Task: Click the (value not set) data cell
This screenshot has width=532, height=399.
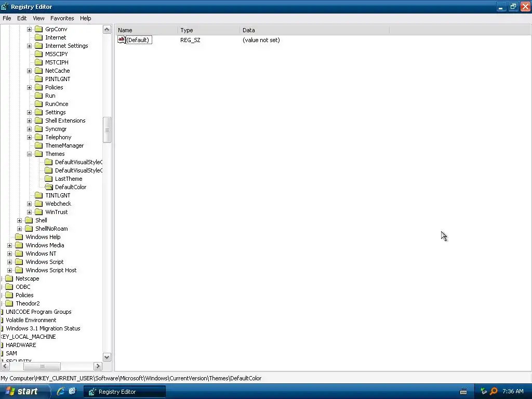Action: (261, 40)
